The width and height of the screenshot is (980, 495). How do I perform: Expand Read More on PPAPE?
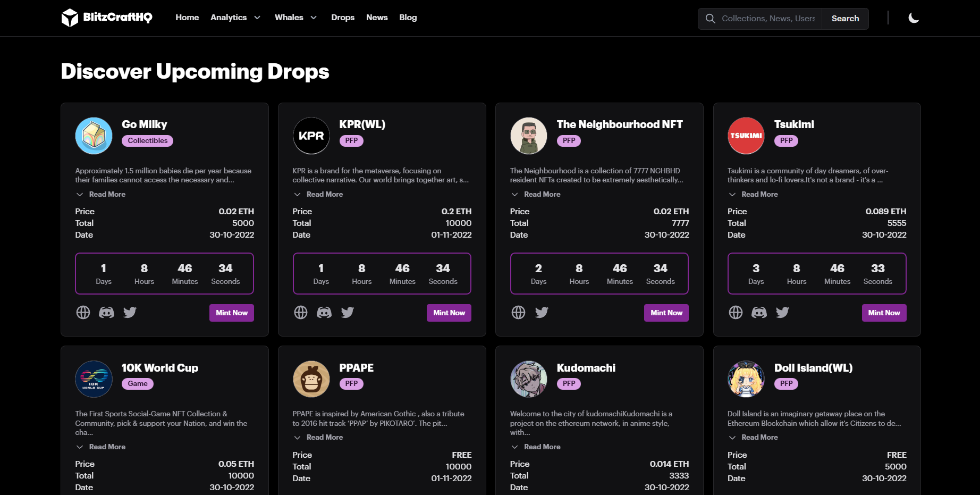tap(318, 437)
